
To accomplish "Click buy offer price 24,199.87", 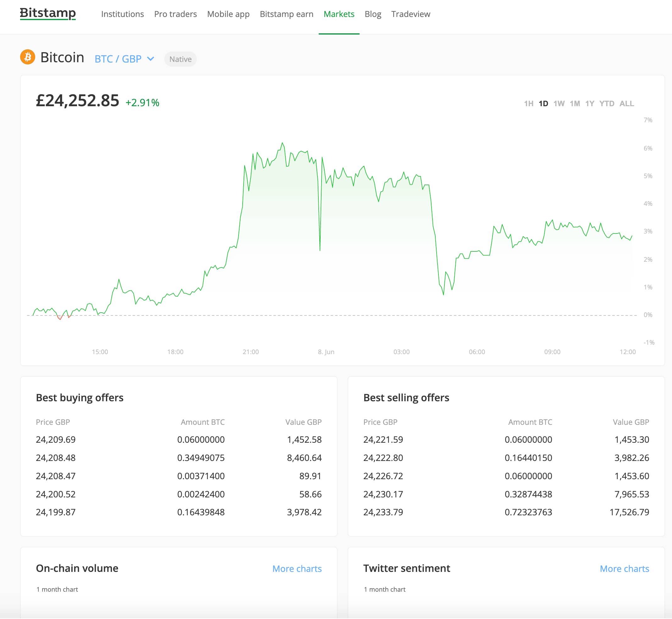I will (56, 512).
